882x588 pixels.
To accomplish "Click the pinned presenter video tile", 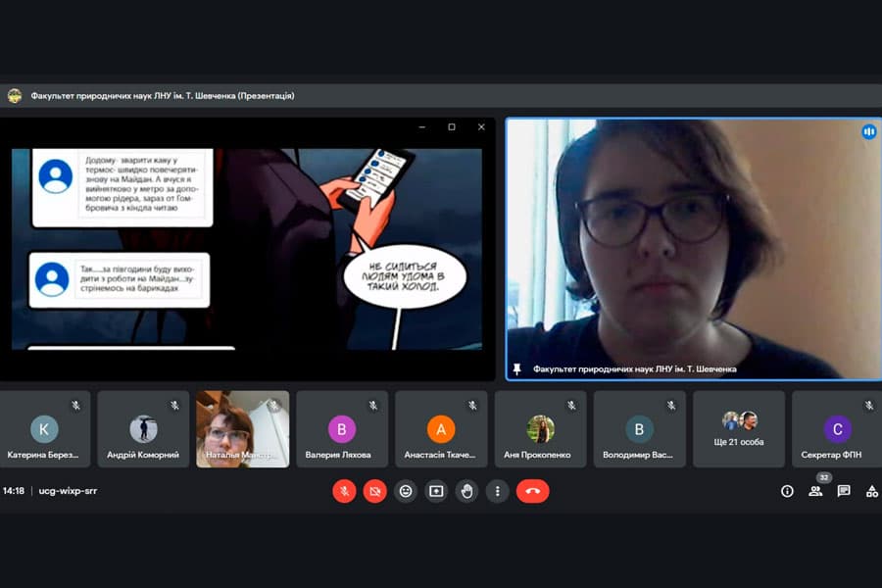I will (x=694, y=249).
